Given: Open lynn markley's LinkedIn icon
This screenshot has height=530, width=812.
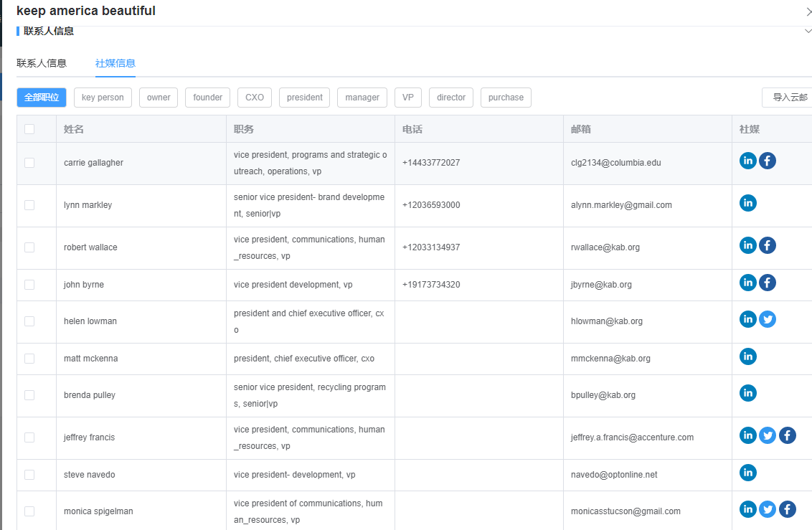Looking at the screenshot, I should point(747,203).
